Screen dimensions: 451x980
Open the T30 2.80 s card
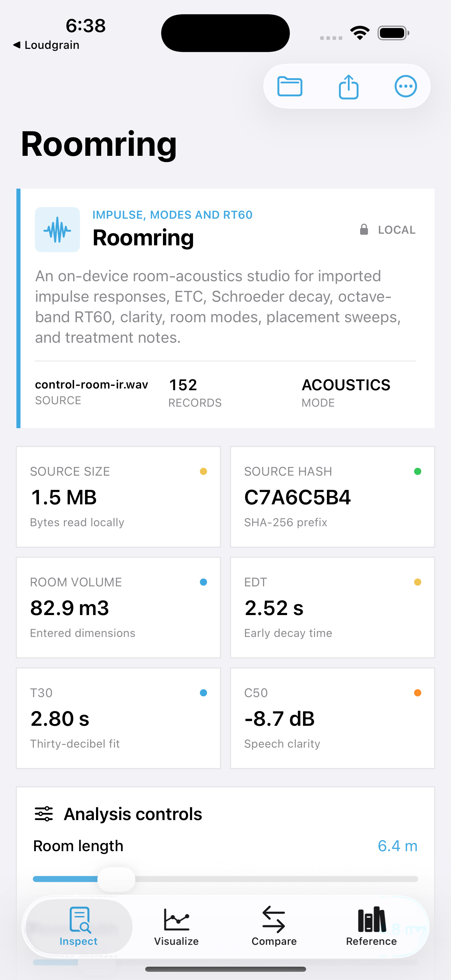(x=118, y=718)
